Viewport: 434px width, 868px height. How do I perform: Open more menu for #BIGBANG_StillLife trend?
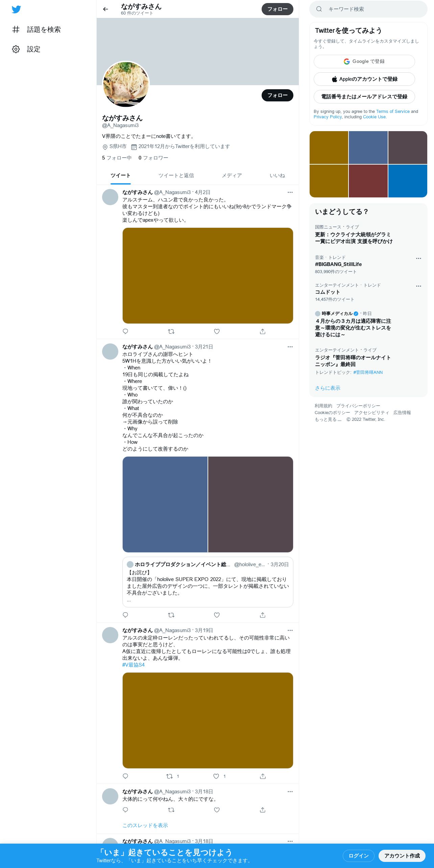click(418, 258)
